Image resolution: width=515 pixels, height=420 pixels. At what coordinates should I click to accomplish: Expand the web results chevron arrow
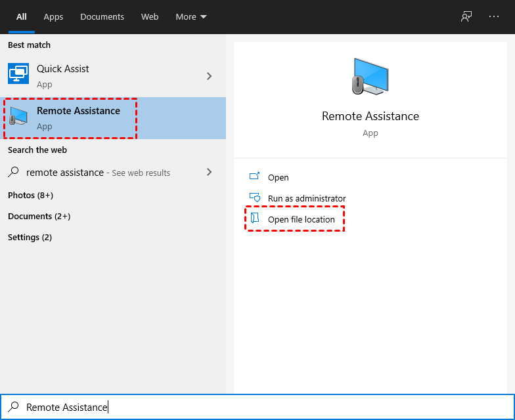tap(210, 173)
